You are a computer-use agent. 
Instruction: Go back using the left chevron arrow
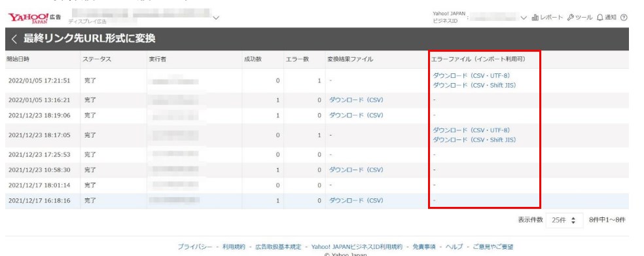coord(14,39)
